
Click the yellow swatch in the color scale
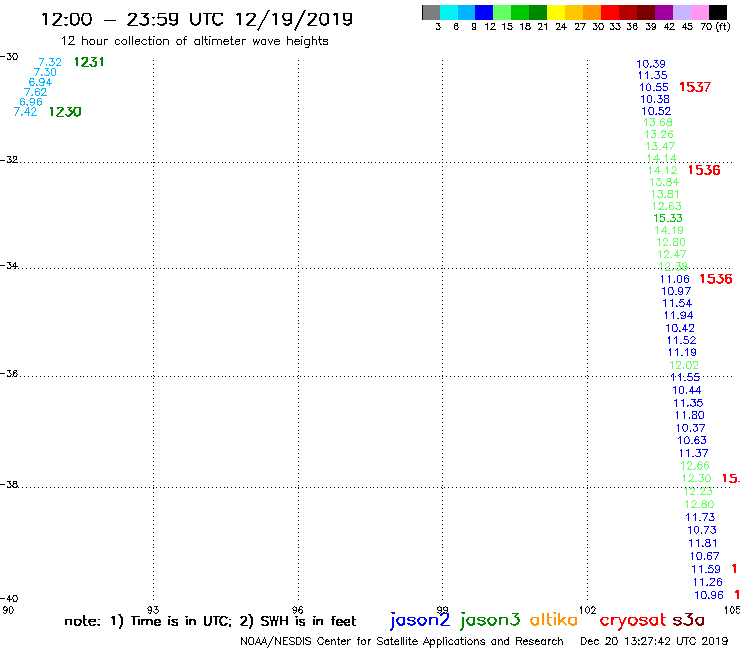556,12
